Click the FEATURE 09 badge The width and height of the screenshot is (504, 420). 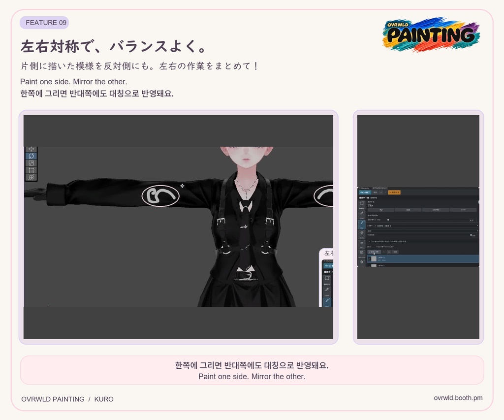pyautogui.click(x=44, y=23)
